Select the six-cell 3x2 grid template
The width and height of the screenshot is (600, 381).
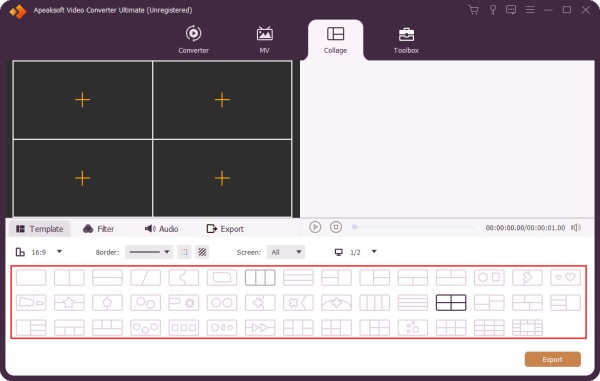pos(451,328)
